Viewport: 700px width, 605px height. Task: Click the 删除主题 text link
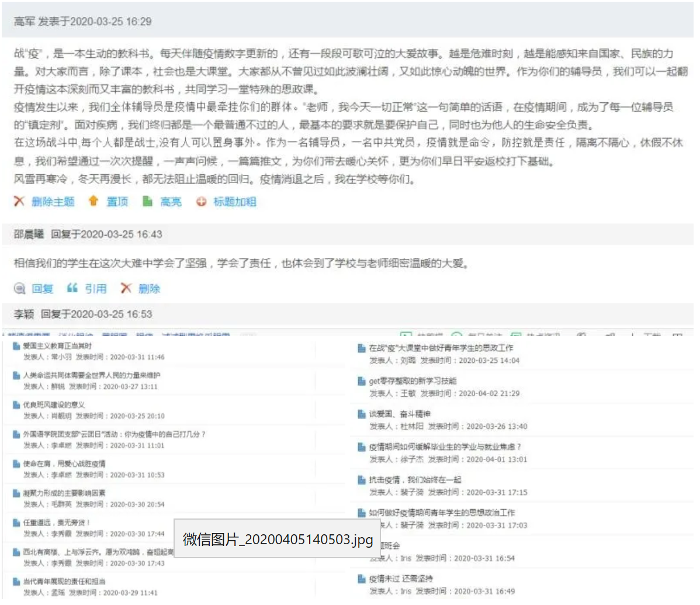(53, 202)
